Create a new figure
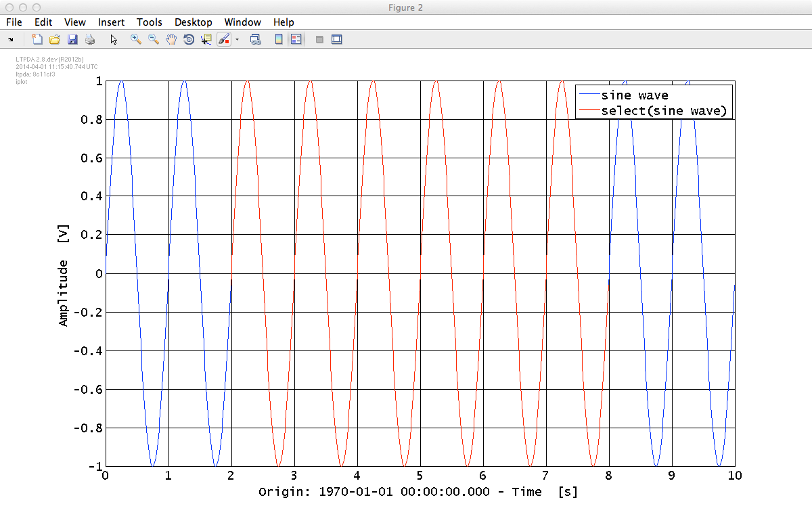 coord(37,39)
